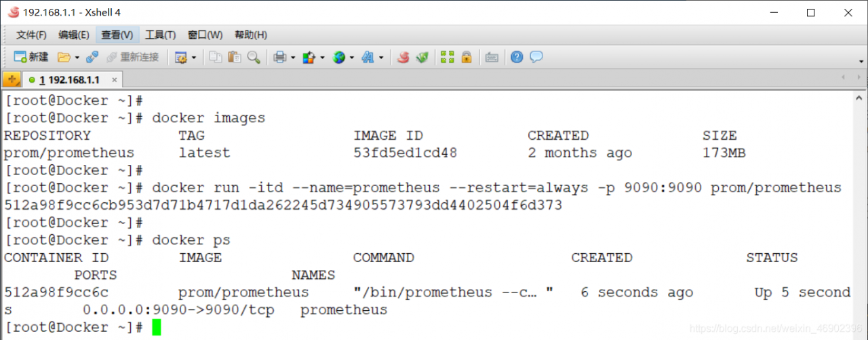Click the disconnect chain-link icon
The image size is (868, 340).
[x=92, y=57]
